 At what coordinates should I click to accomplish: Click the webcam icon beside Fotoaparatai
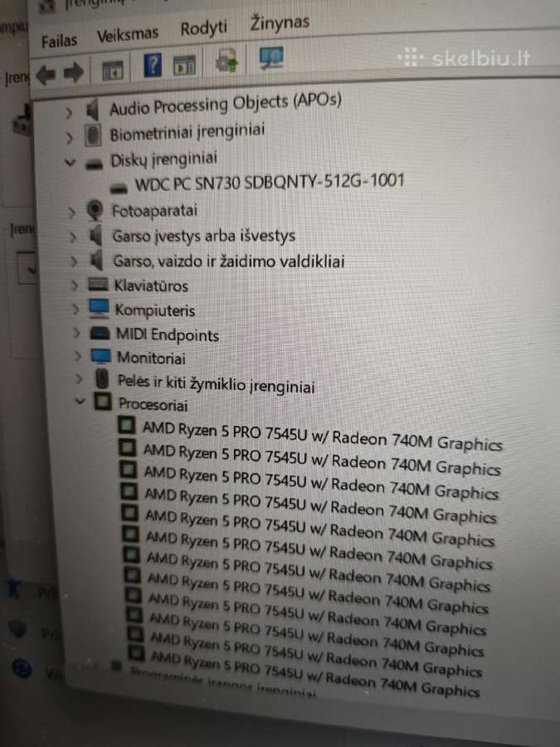(95, 211)
